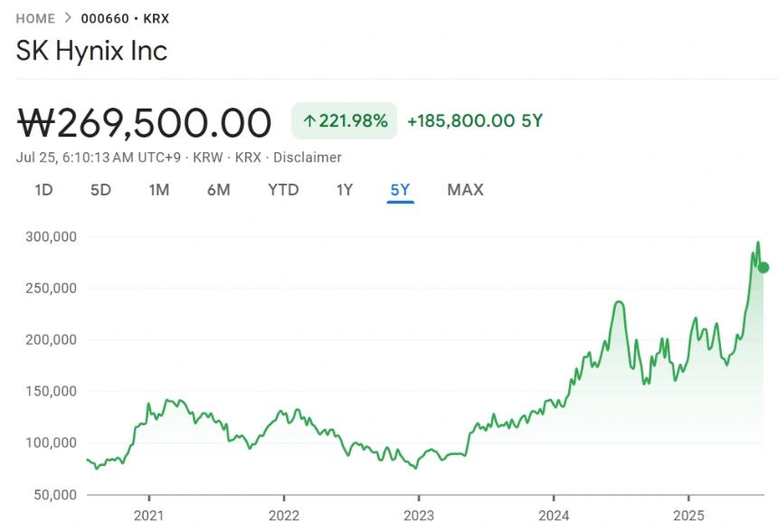778x532 pixels.
Task: View YTD performance tab
Action: (284, 190)
